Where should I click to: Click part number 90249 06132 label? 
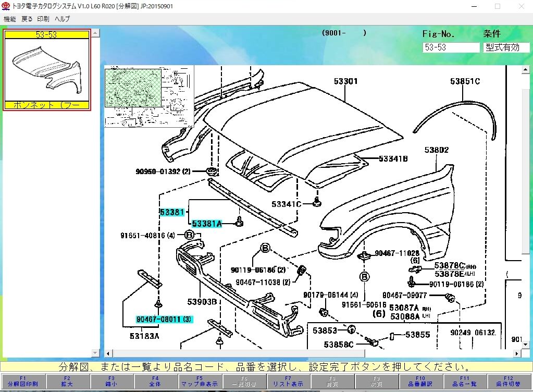pos(473,333)
